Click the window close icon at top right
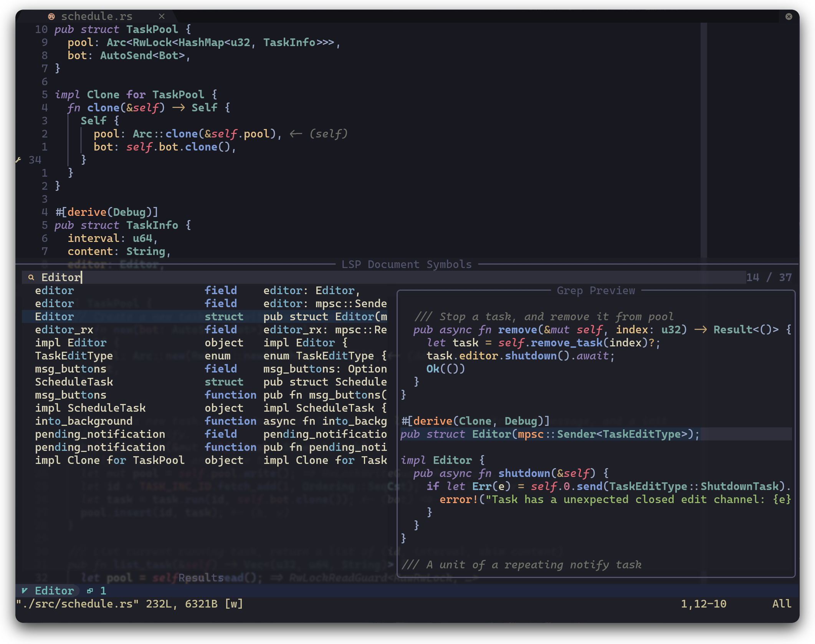 (789, 17)
